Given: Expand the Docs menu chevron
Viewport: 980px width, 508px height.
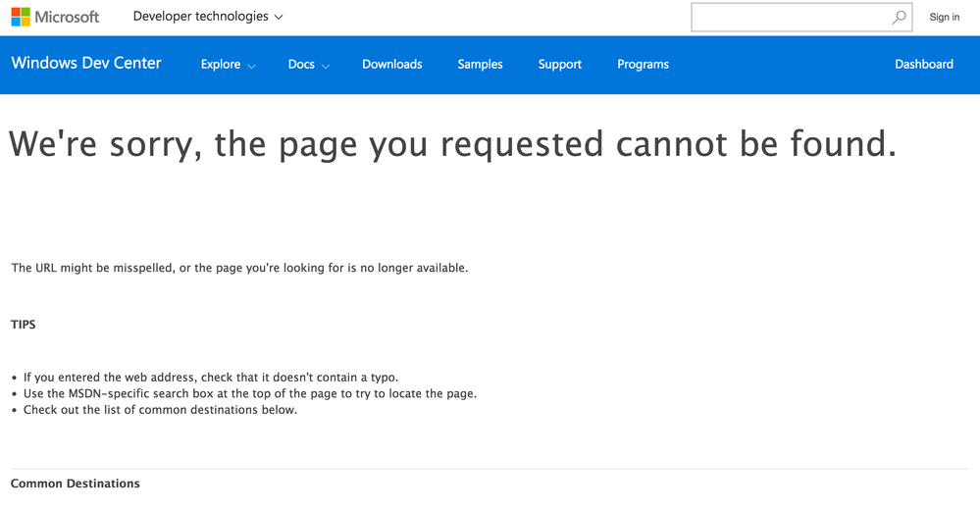Looking at the screenshot, I should pos(326,66).
